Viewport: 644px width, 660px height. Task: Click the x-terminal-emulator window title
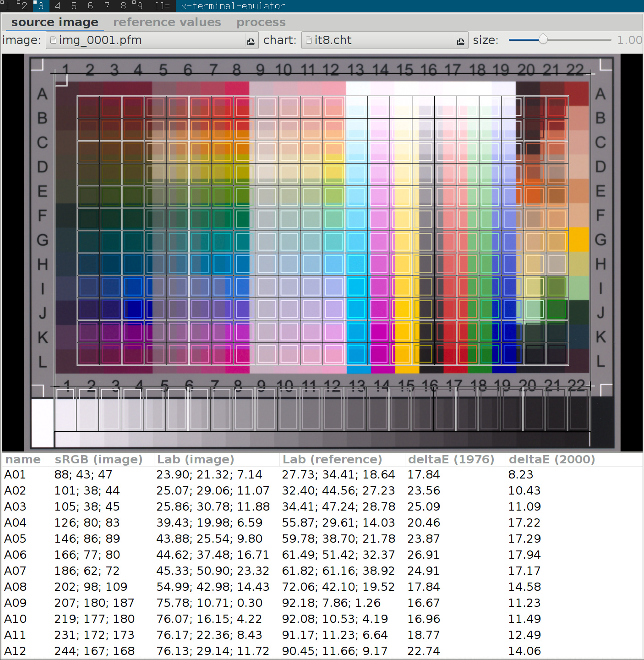click(x=233, y=6)
